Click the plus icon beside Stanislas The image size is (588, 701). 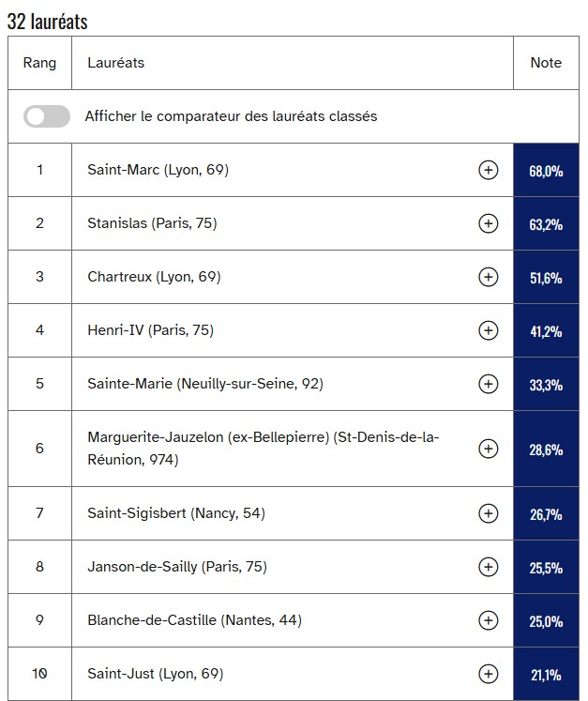(489, 223)
